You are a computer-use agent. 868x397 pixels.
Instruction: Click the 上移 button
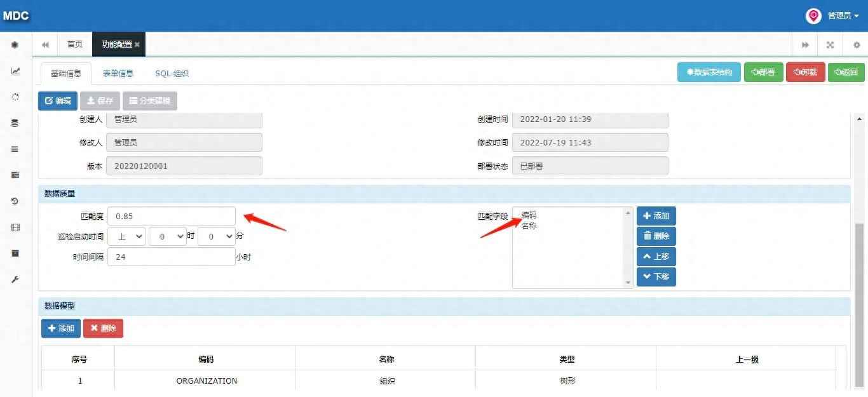pos(656,257)
